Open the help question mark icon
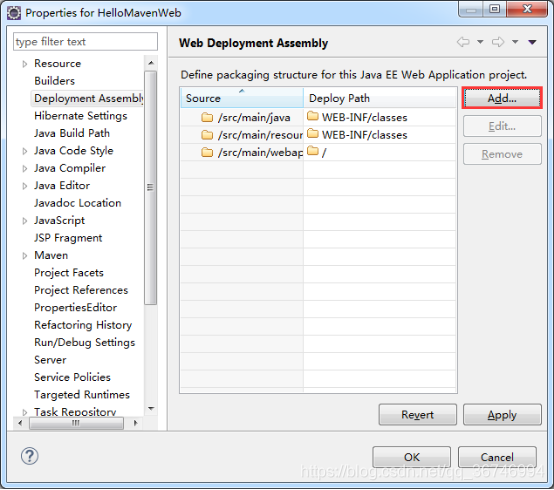 (30, 456)
